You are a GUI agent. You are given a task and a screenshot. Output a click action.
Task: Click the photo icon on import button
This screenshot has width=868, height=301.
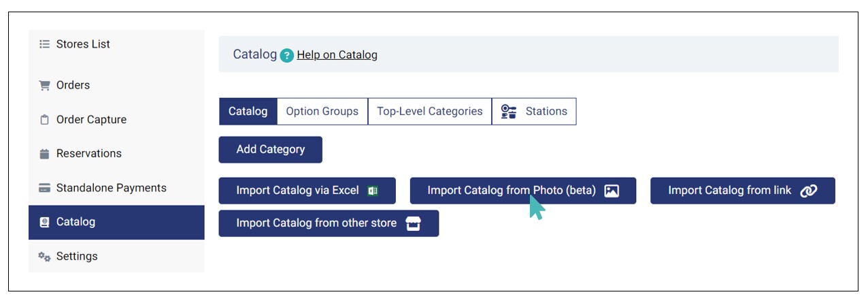(x=612, y=191)
